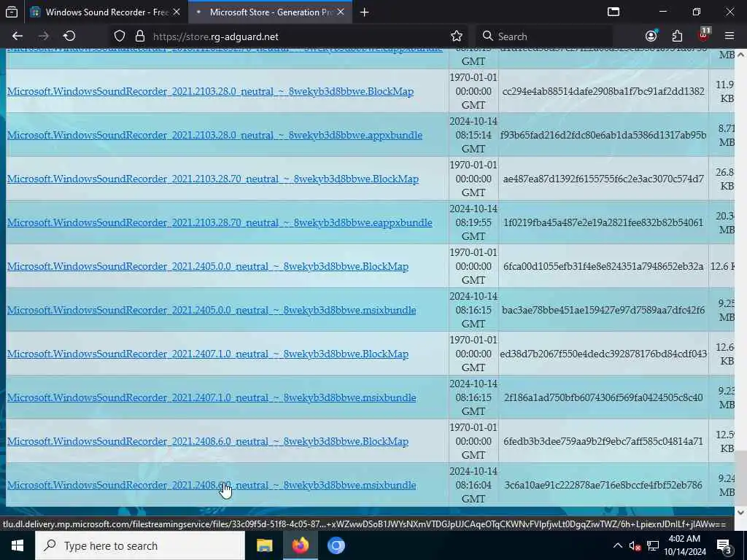Open File Explorer from the taskbar
This screenshot has height=560, width=747.
[264, 545]
